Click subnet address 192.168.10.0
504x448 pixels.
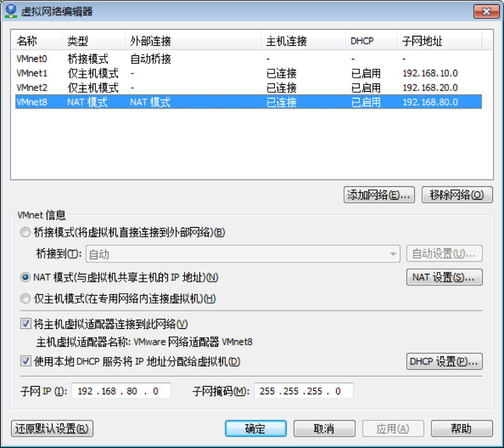(430, 74)
